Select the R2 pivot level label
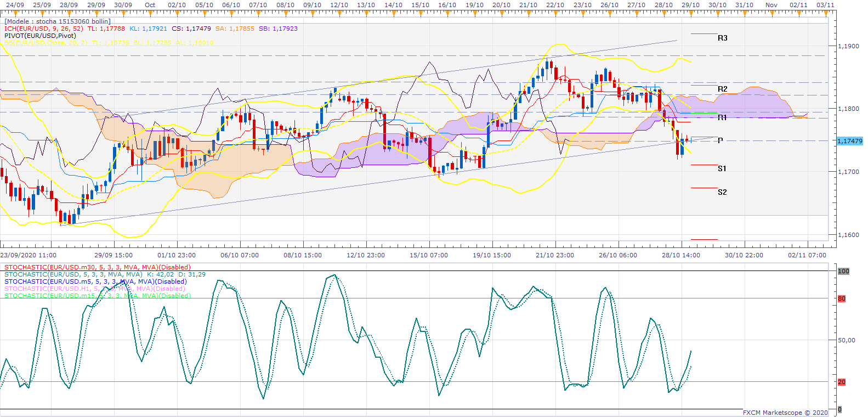 [x=723, y=89]
